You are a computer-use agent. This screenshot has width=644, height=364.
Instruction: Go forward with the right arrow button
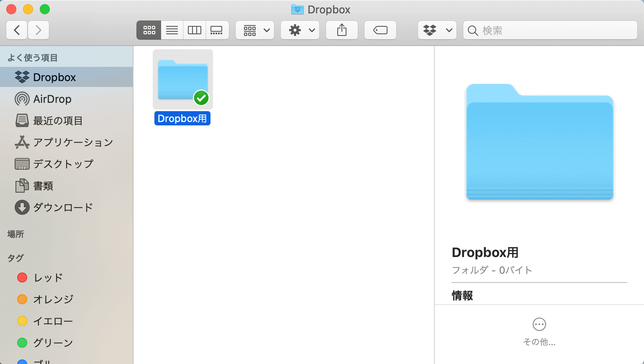click(38, 30)
